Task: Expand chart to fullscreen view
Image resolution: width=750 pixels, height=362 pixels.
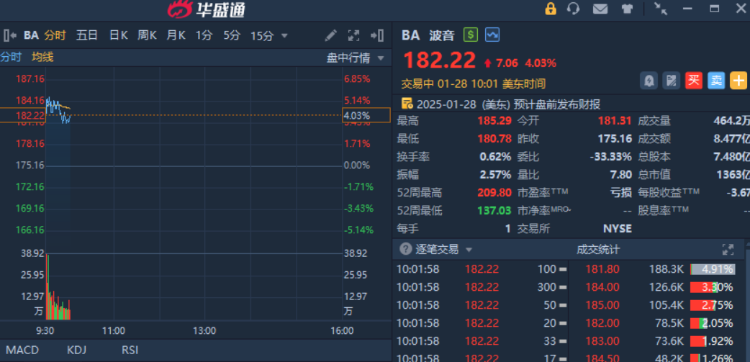Action: point(353,35)
